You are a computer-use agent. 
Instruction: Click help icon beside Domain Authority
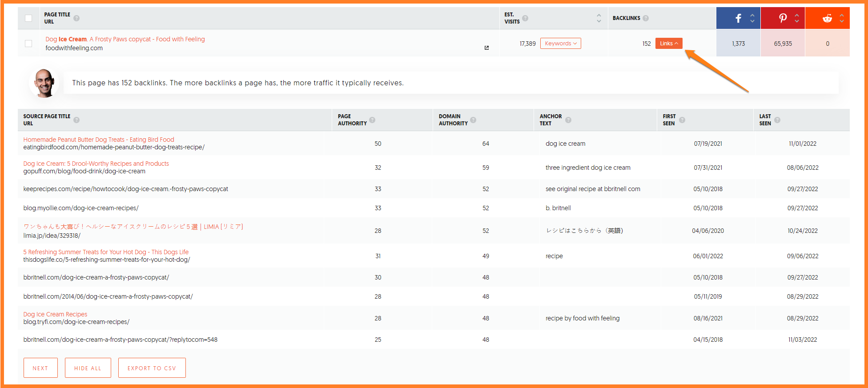point(473,120)
